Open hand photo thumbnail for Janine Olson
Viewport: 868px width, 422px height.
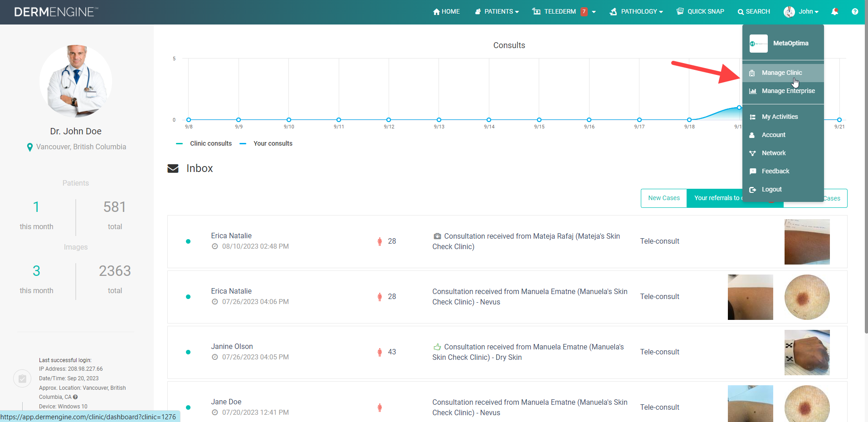point(807,353)
